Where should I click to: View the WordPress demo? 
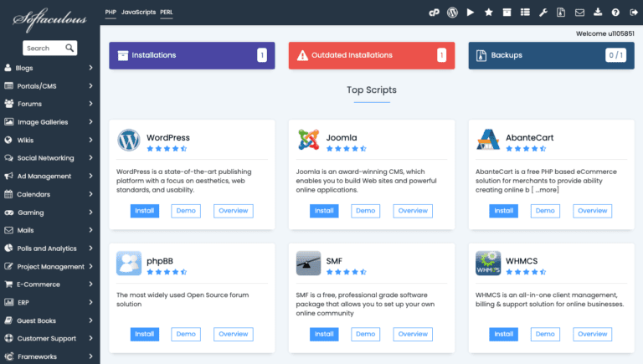[186, 211]
